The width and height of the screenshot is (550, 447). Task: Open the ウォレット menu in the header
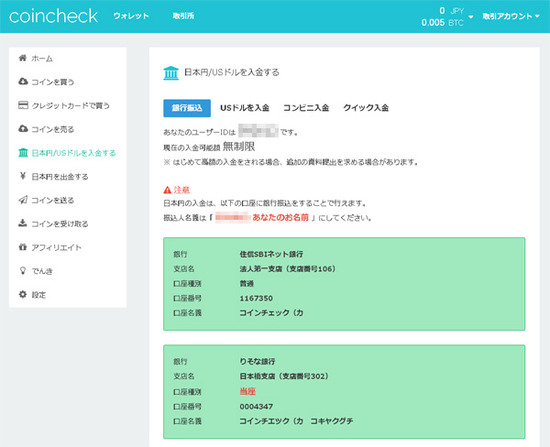pos(131,16)
